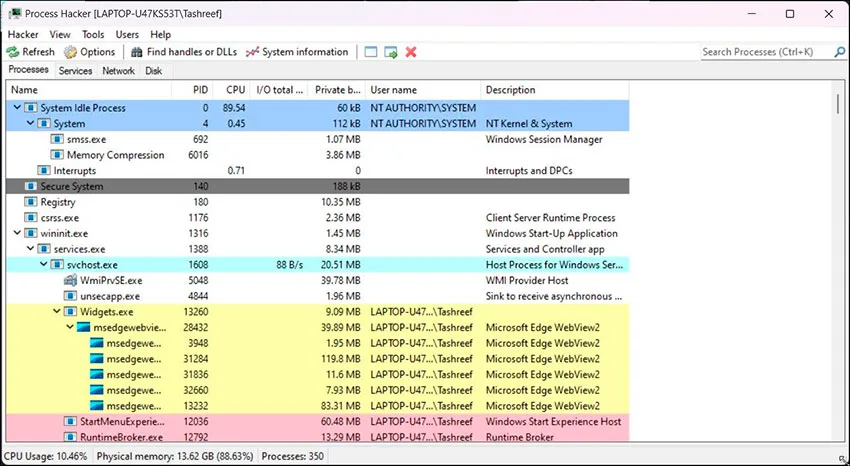This screenshot has height=466, width=850.
Task: Click the Find handles or DLLs binoculars icon
Action: pos(137,52)
